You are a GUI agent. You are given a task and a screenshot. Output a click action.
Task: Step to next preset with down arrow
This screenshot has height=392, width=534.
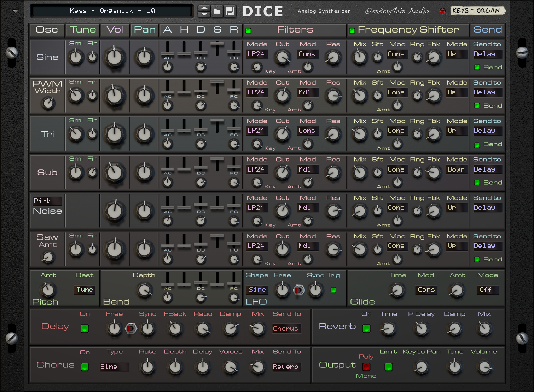(x=204, y=14)
